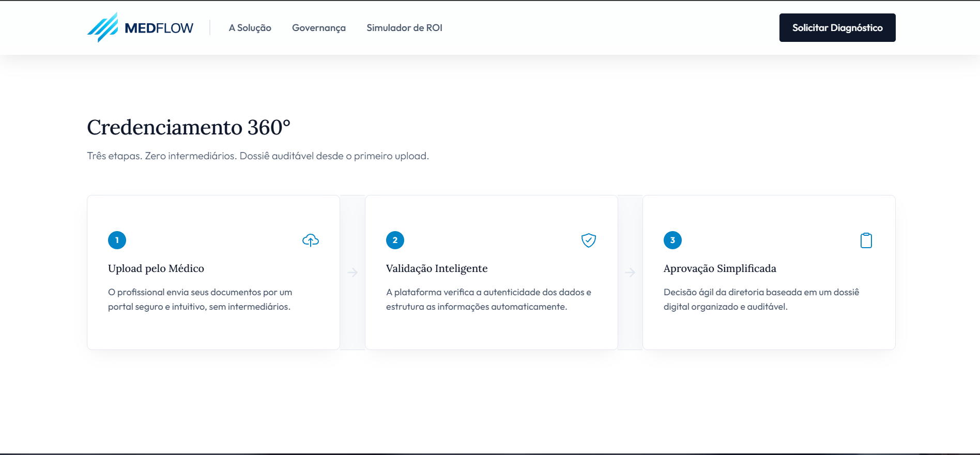Click the Validação Inteligente heading
Image resolution: width=980 pixels, height=455 pixels.
(x=437, y=268)
